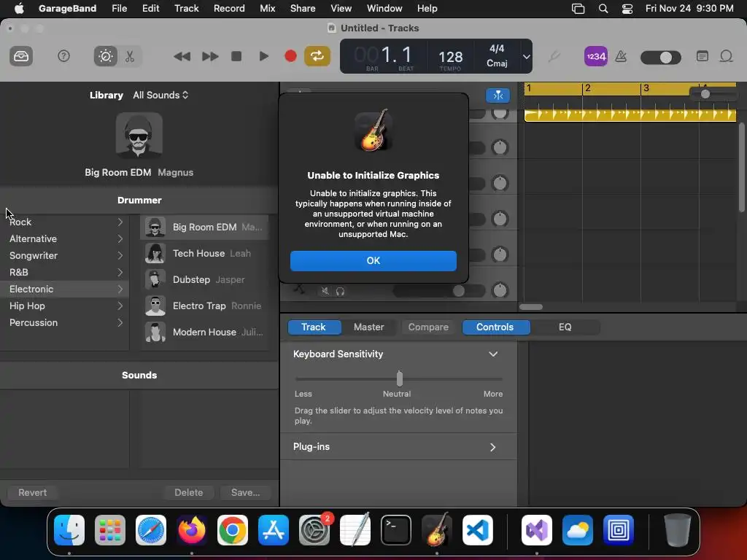Click the Rewind transport button
This screenshot has width=747, height=560.
[182, 57]
